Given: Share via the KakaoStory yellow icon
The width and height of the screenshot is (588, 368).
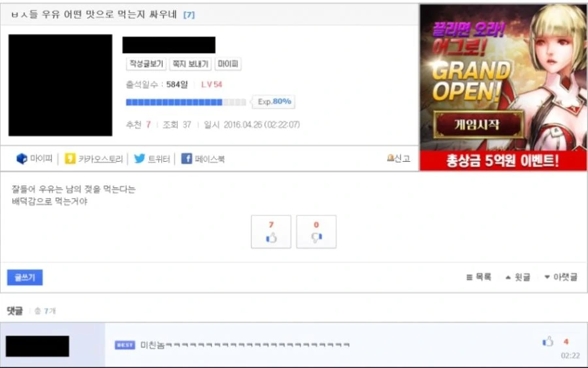Looking at the screenshot, I should tap(70, 159).
